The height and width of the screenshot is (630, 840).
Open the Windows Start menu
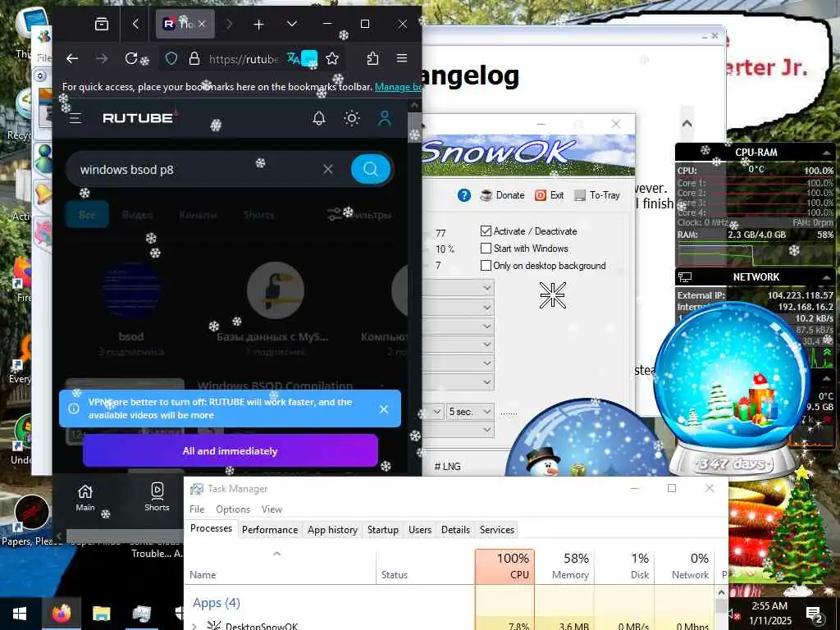[x=20, y=614]
